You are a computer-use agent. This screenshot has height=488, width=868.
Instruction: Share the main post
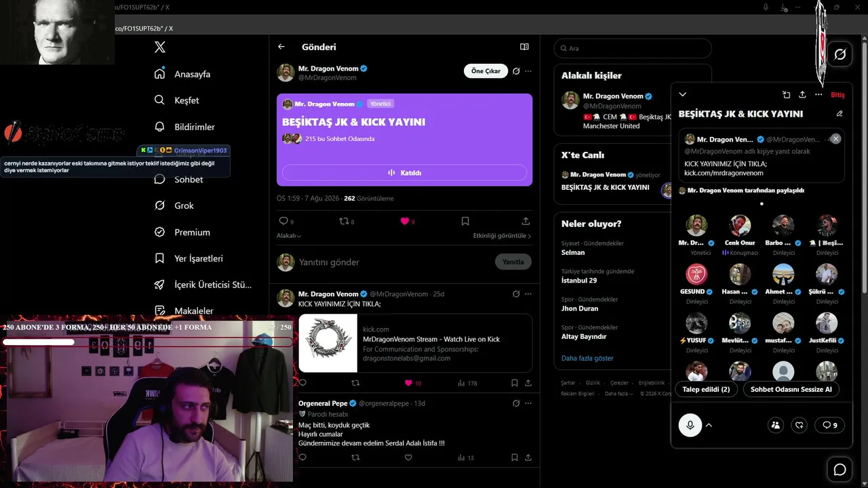click(526, 221)
